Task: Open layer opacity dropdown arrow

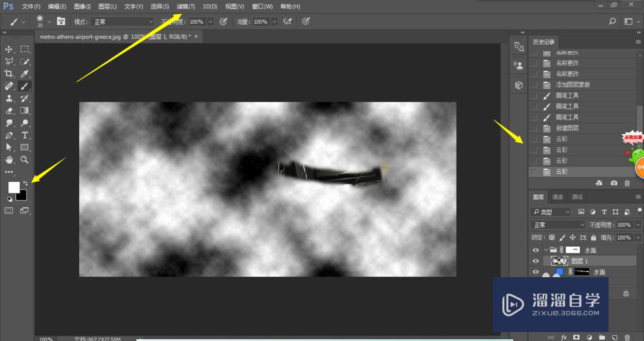Action: click(x=638, y=224)
